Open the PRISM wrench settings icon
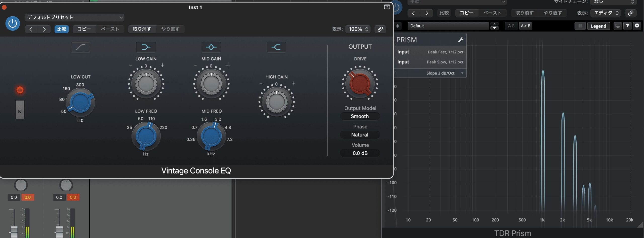The width and height of the screenshot is (644, 238). (x=460, y=40)
